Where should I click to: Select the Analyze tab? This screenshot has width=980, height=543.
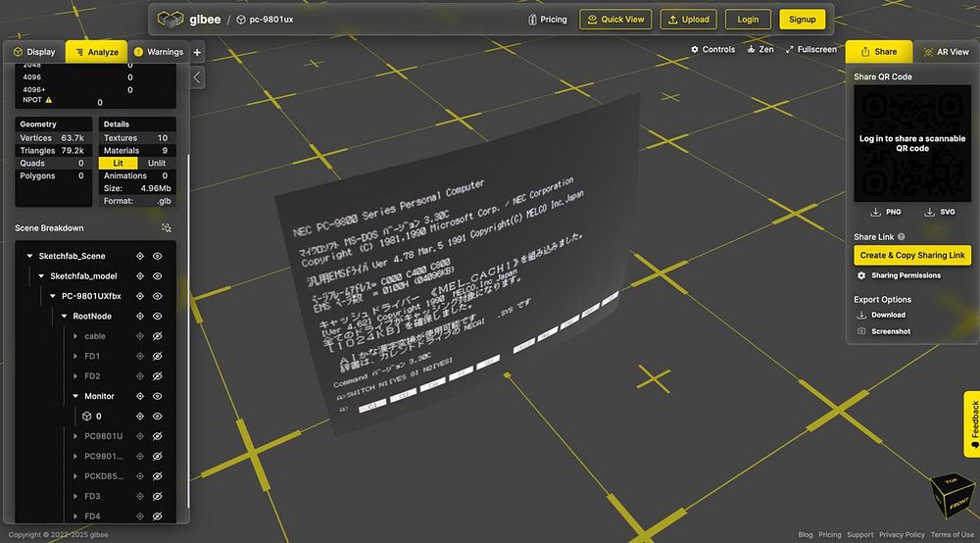point(97,52)
